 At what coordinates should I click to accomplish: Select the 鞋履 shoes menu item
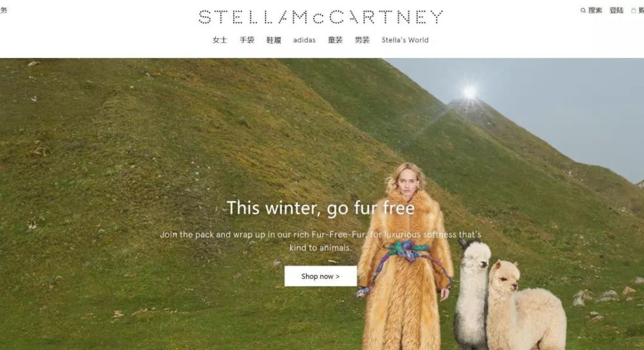274,40
